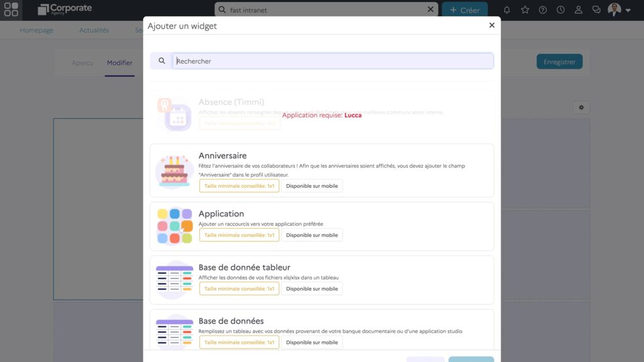
Task: Click 'Afficher les données de vos fichiers' text
Action: coord(269,277)
